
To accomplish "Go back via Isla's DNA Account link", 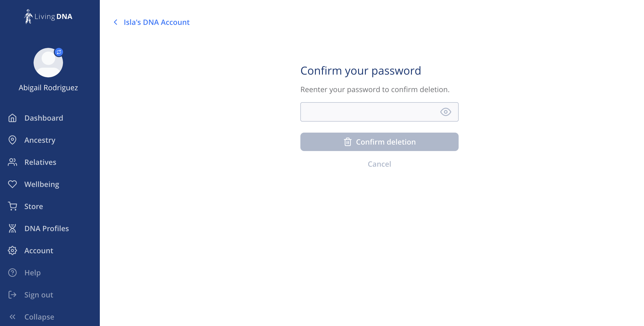I will coord(156,22).
